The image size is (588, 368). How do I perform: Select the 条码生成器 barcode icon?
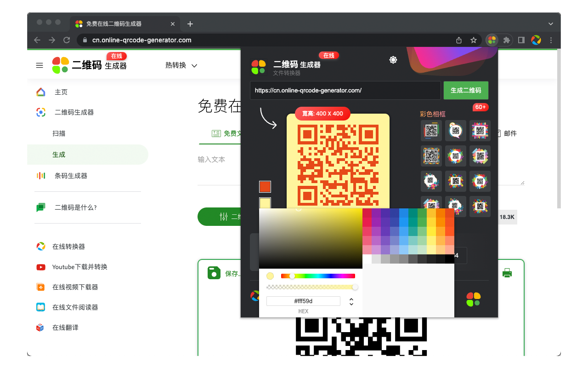(x=40, y=175)
